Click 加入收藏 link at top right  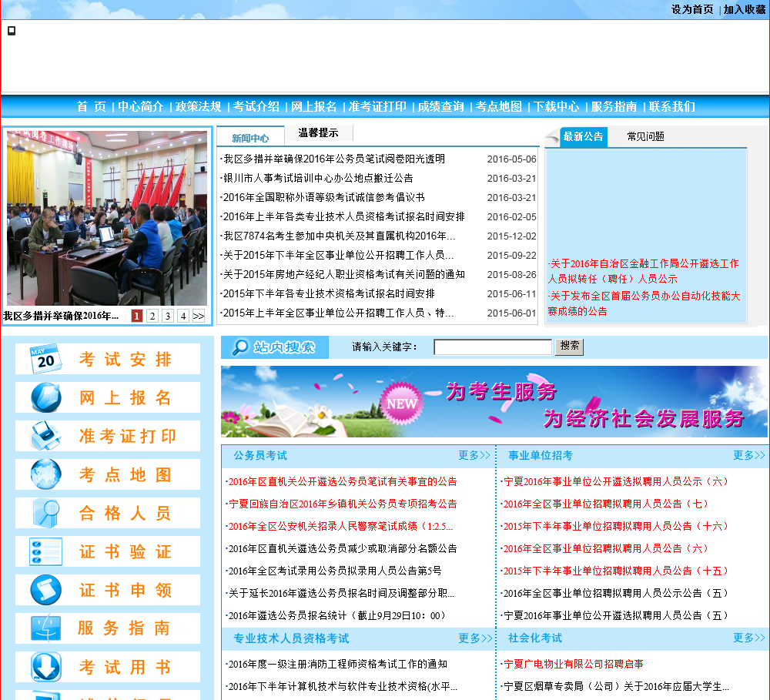(745, 9)
